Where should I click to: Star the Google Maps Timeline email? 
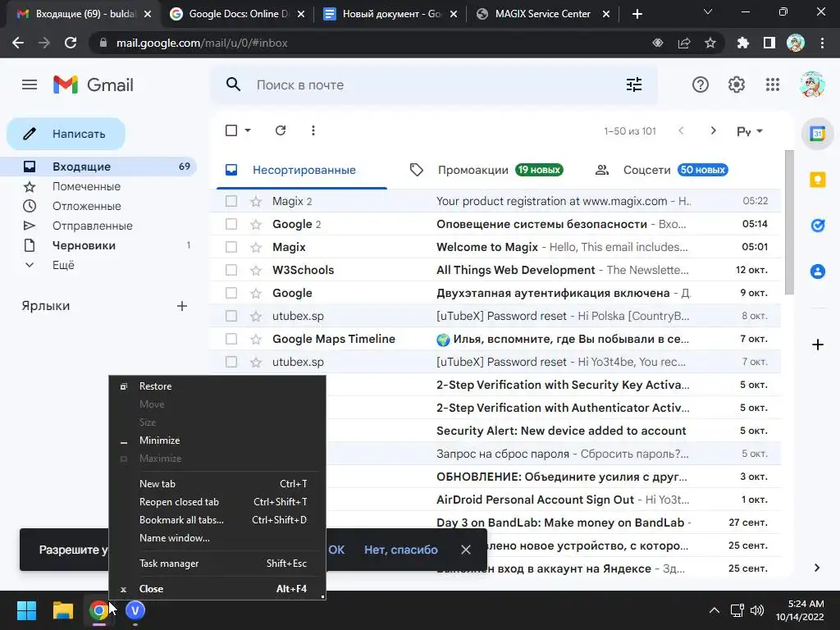coord(256,339)
